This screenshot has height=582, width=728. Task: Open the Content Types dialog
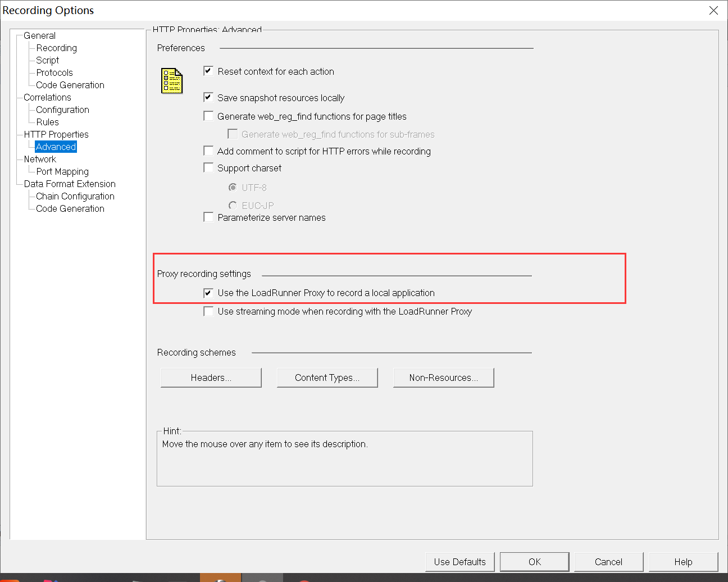point(327,377)
